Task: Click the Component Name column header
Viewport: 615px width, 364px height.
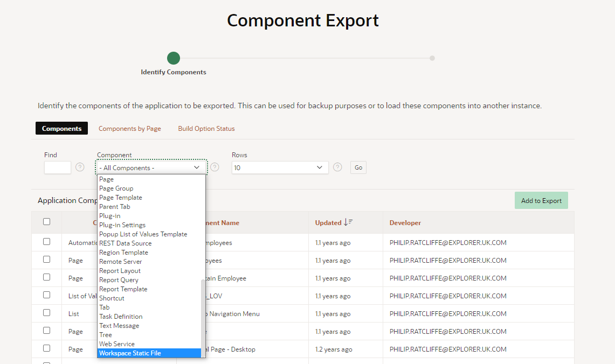Action: tap(223, 222)
